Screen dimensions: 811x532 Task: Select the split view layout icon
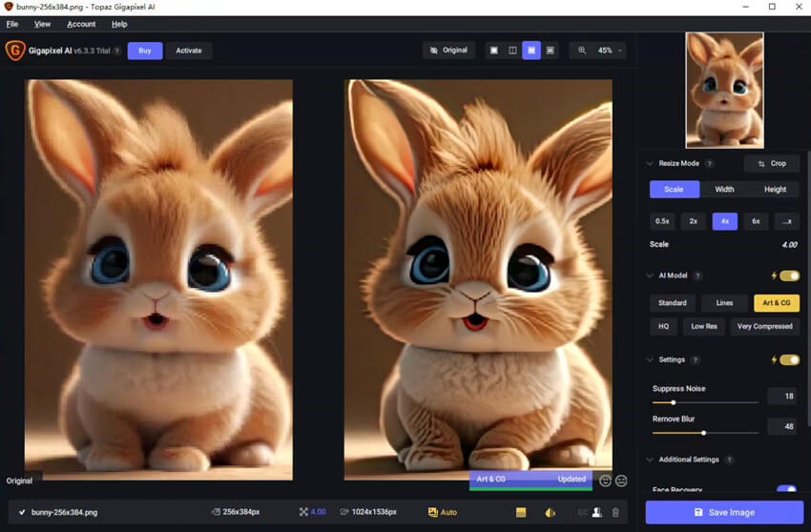point(512,51)
